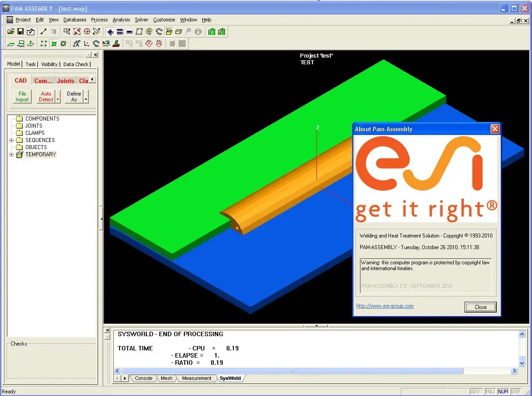532x396 pixels.
Task: Click the red diagonal fit view icon
Action: point(77,32)
